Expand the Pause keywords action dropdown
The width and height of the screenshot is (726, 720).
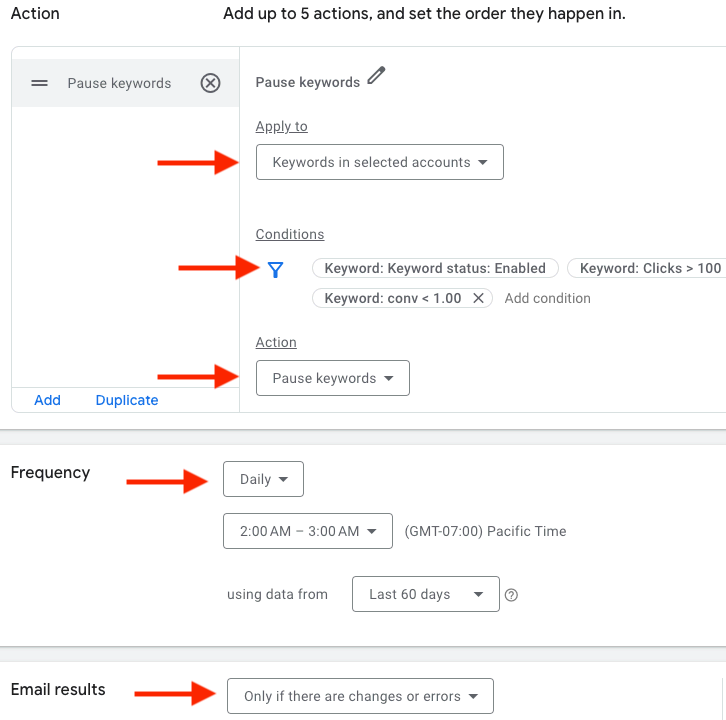(x=332, y=378)
